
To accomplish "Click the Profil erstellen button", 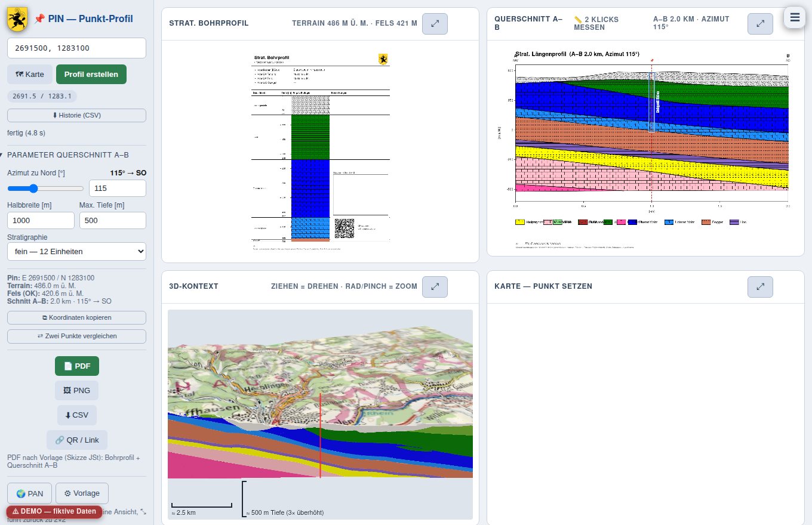I will 91,75.
